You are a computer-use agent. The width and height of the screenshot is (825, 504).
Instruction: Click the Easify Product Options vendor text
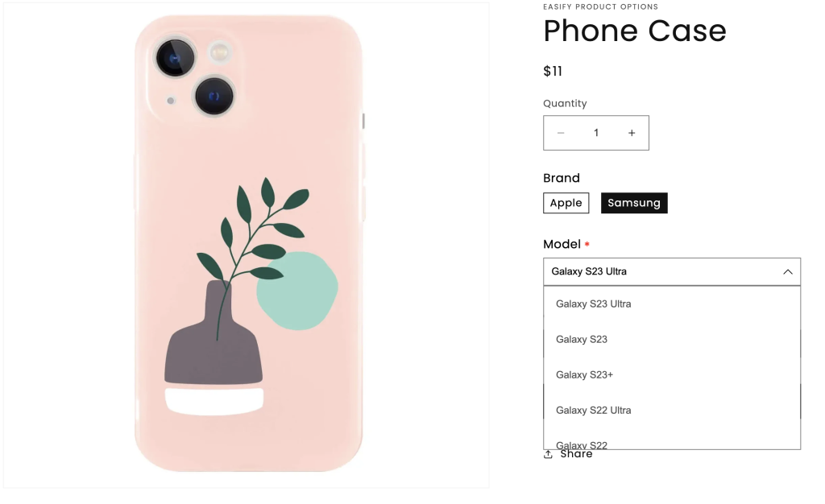[x=600, y=6]
